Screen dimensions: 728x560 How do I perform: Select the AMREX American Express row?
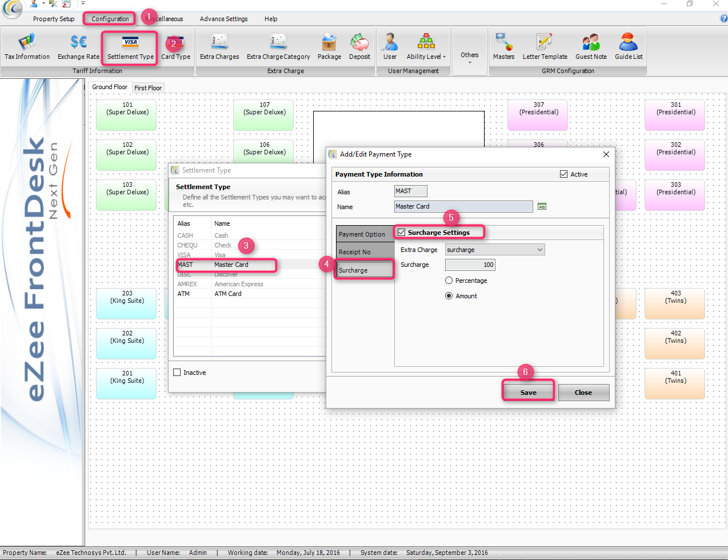point(250,284)
